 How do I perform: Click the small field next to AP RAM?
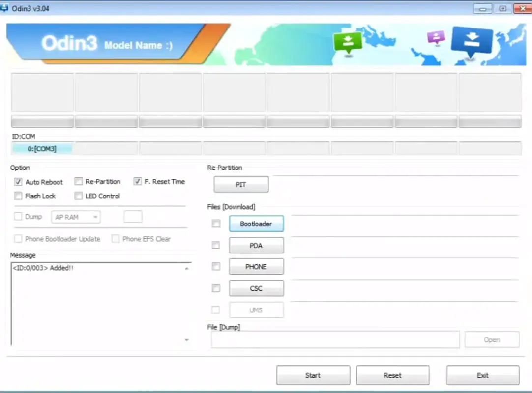point(133,217)
